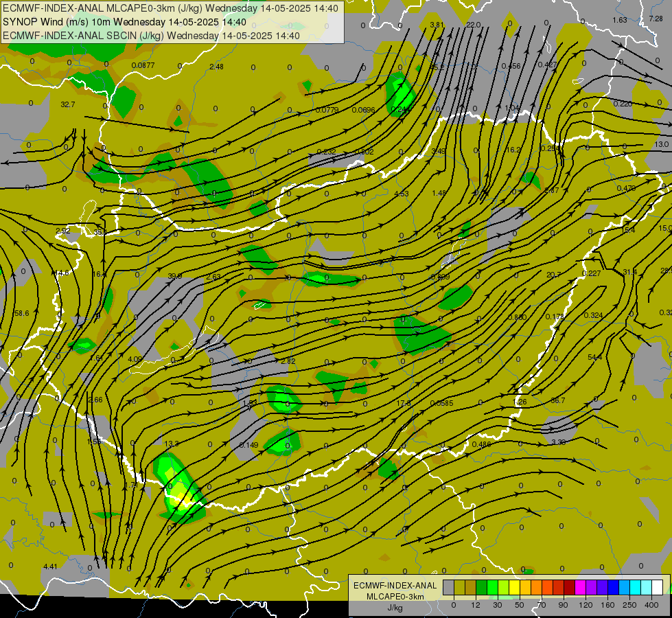672x618 pixels.
Task: Select the pure blue swatch in the legend
Action: tap(614, 587)
